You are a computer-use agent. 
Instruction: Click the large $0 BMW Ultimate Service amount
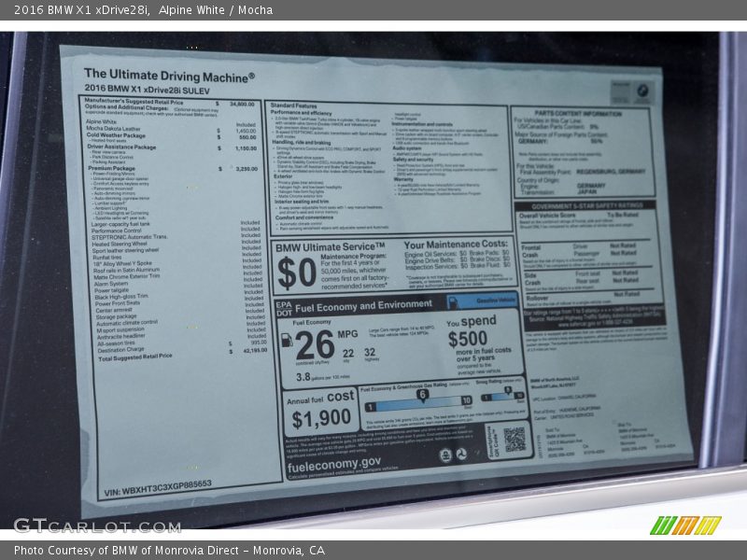tap(297, 271)
